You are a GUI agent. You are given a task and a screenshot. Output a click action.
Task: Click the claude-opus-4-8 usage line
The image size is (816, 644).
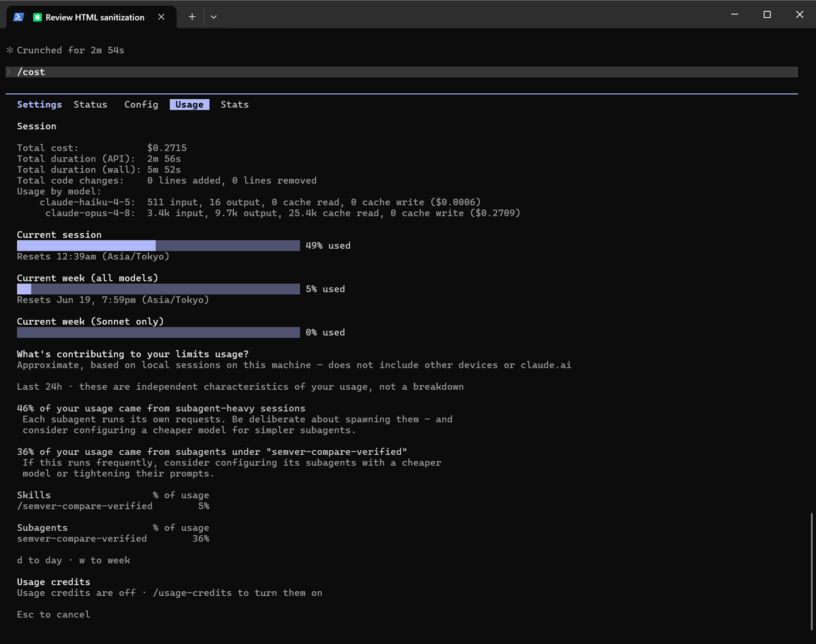(x=283, y=213)
